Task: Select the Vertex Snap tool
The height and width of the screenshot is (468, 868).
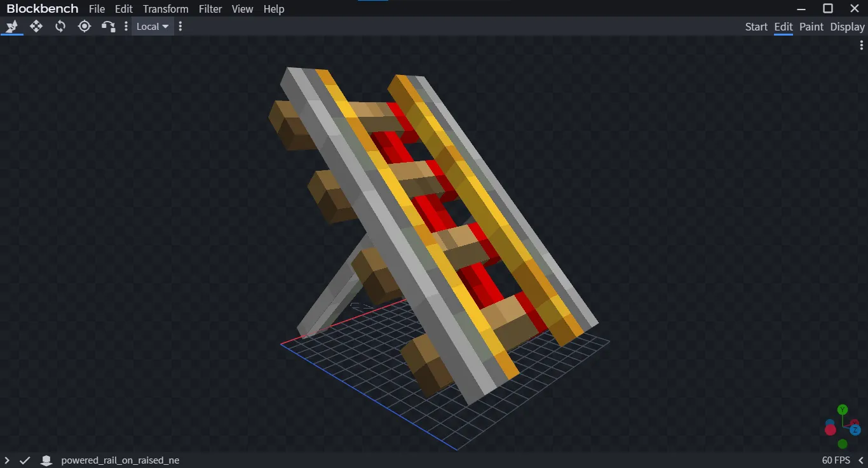Action: 109,26
